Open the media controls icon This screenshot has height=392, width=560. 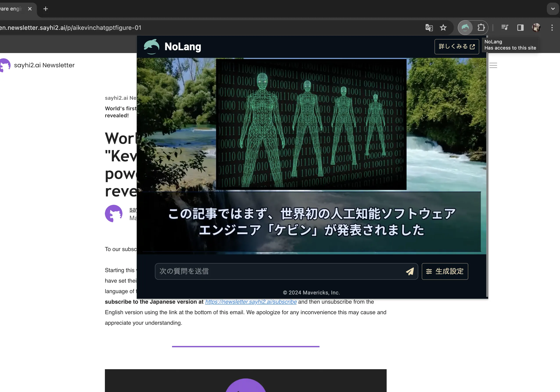tap(505, 28)
